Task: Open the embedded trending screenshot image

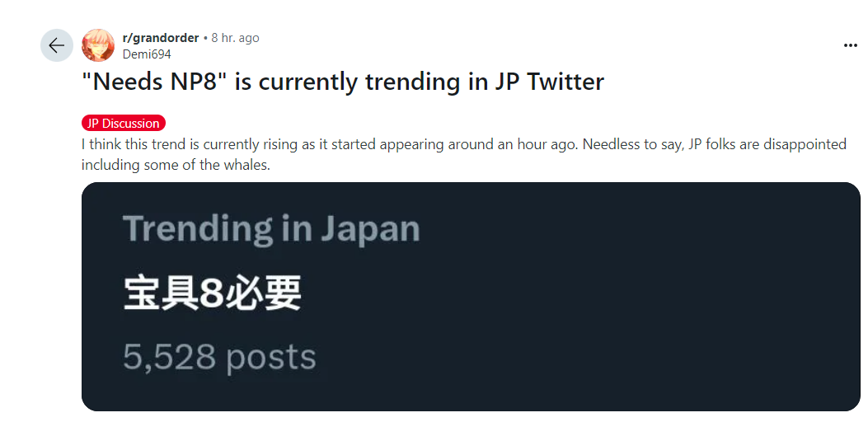Action: 470,297
